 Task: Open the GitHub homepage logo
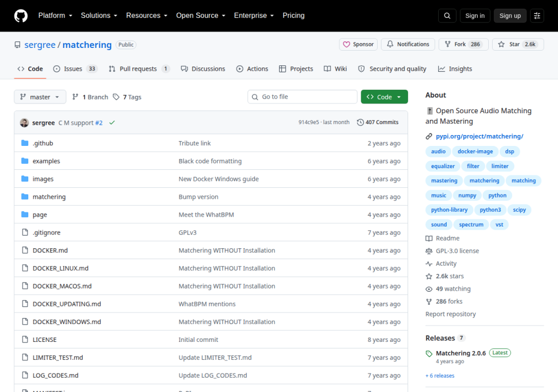point(21,16)
